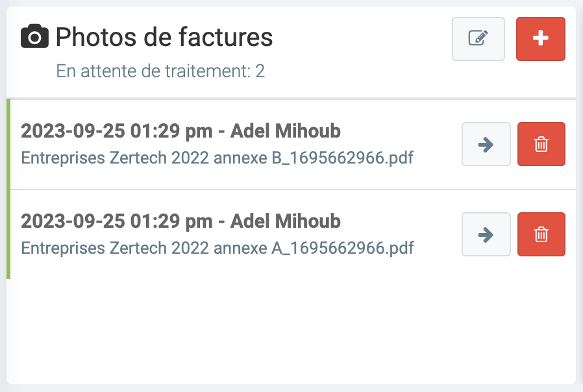
Task: Click the camera icon beside Photos de factures
Action: tap(34, 38)
